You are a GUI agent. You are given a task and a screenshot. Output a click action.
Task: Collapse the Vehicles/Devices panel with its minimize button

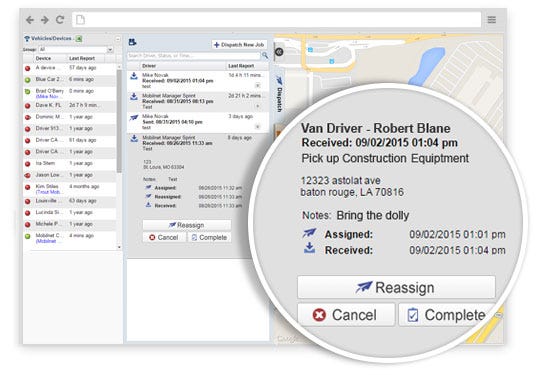(x=118, y=39)
